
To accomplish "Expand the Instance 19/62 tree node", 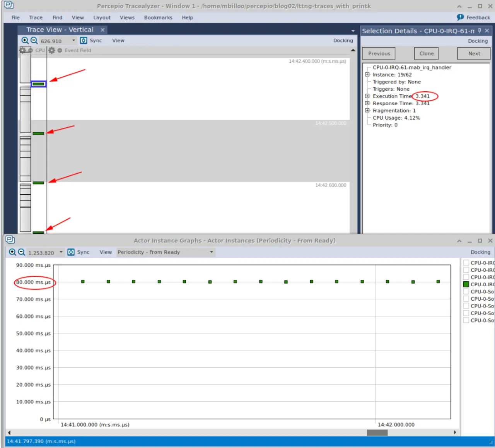I will [x=367, y=75].
